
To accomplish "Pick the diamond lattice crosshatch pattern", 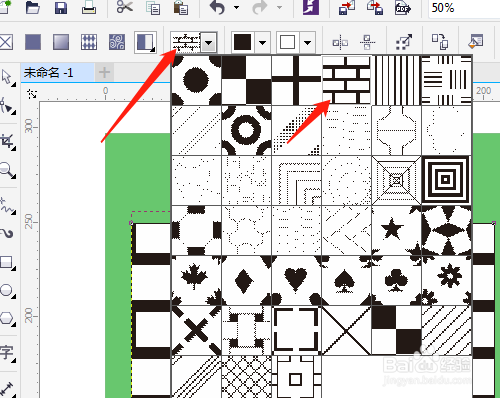I will click(247, 377).
